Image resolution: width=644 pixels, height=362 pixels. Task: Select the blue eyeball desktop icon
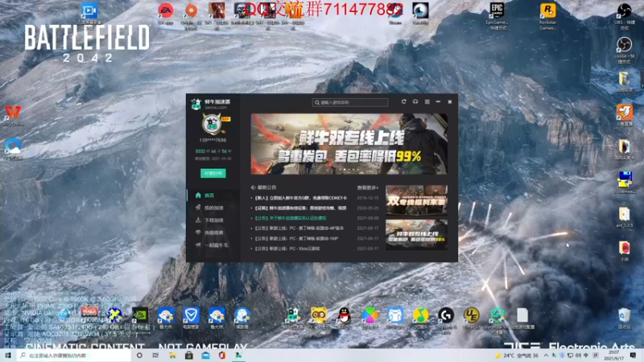pyautogui.click(x=420, y=14)
